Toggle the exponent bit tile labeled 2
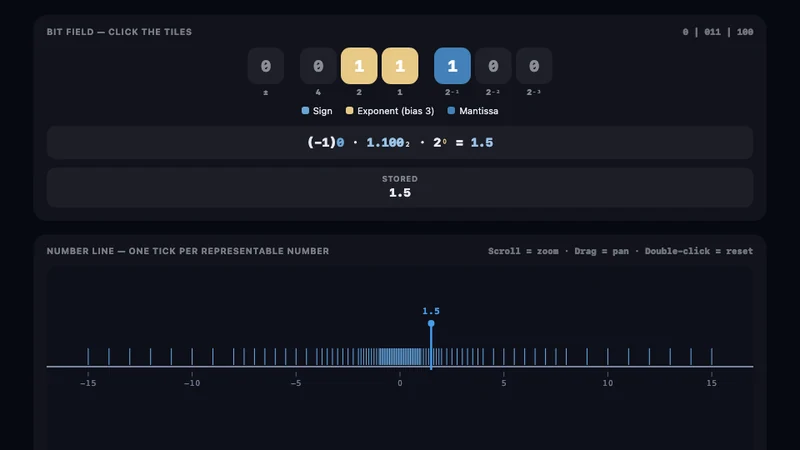The width and height of the screenshot is (800, 450). pyautogui.click(x=359, y=66)
